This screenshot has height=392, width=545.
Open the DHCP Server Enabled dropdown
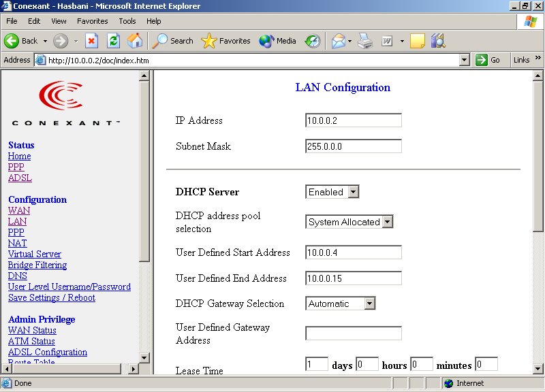353,192
